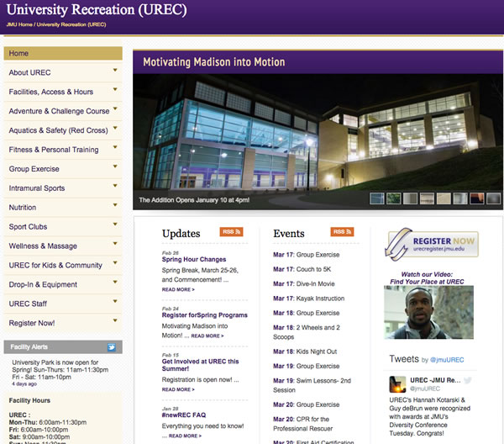Open the Spring Hour Changes update
Image resolution: width=504 pixels, height=444 pixels.
coord(194,259)
